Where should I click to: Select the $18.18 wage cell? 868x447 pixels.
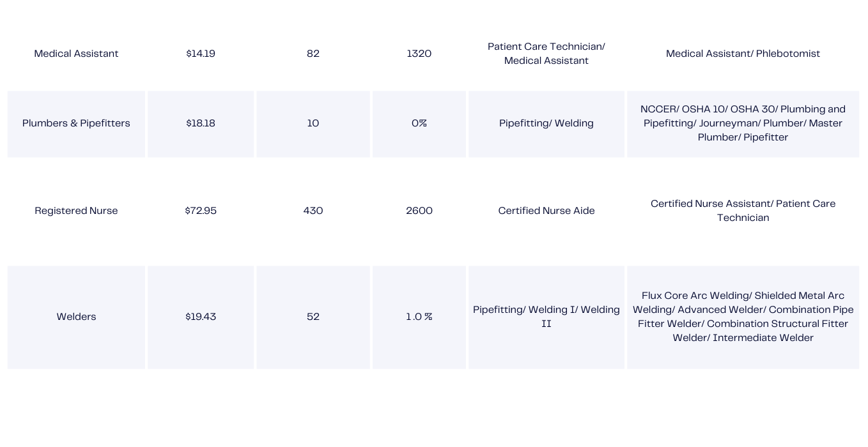pos(201,123)
